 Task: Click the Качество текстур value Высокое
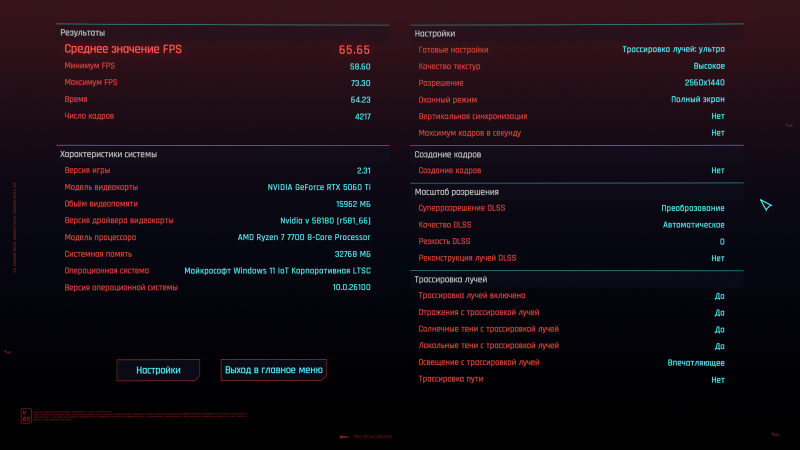tap(702, 66)
